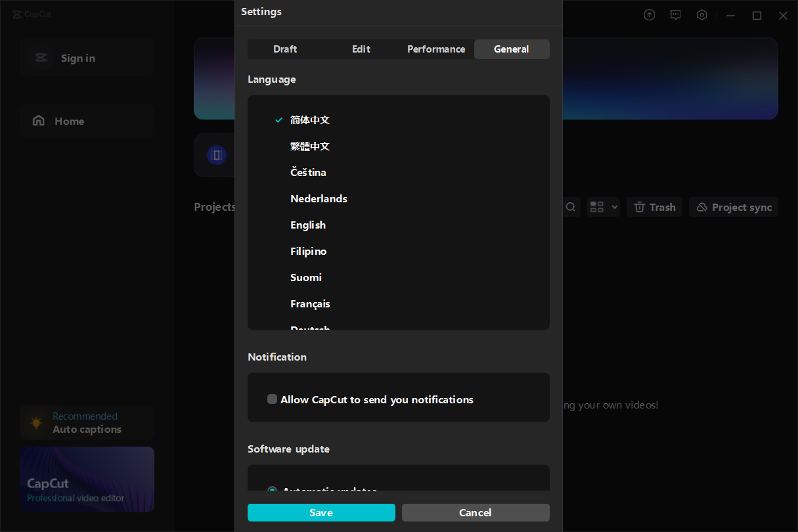Click the Language section heading
This screenshot has height=532, width=798.
click(272, 79)
